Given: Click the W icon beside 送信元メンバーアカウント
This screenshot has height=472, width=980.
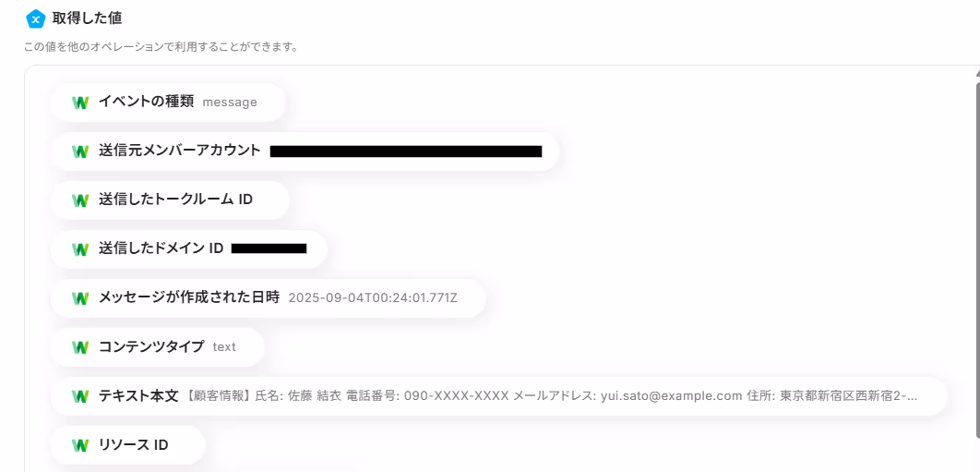Looking at the screenshot, I should (80, 151).
